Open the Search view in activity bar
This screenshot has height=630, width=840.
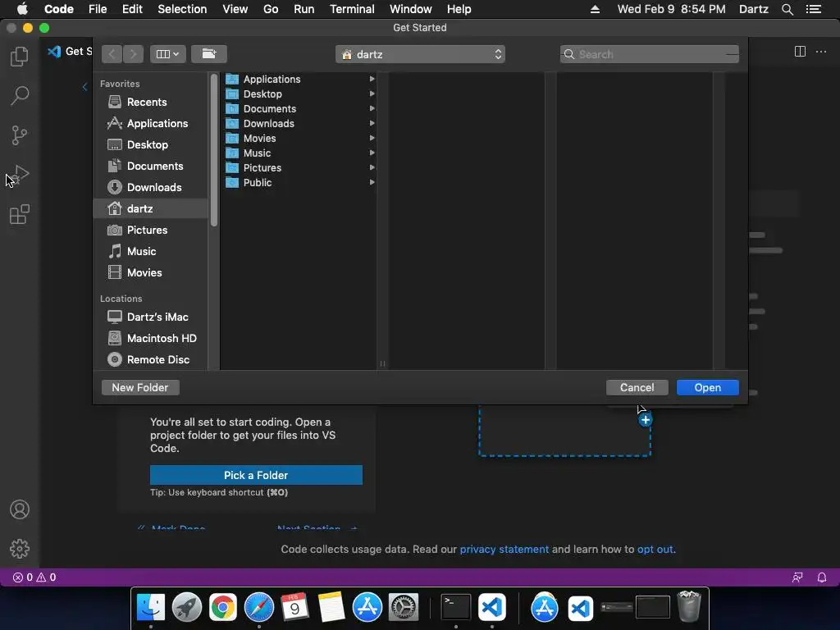(x=20, y=96)
